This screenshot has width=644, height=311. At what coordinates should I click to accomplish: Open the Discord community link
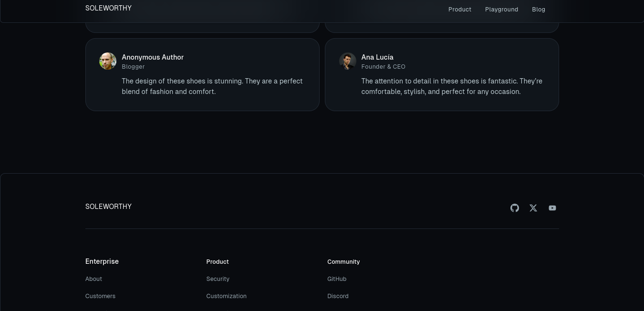pyautogui.click(x=338, y=296)
